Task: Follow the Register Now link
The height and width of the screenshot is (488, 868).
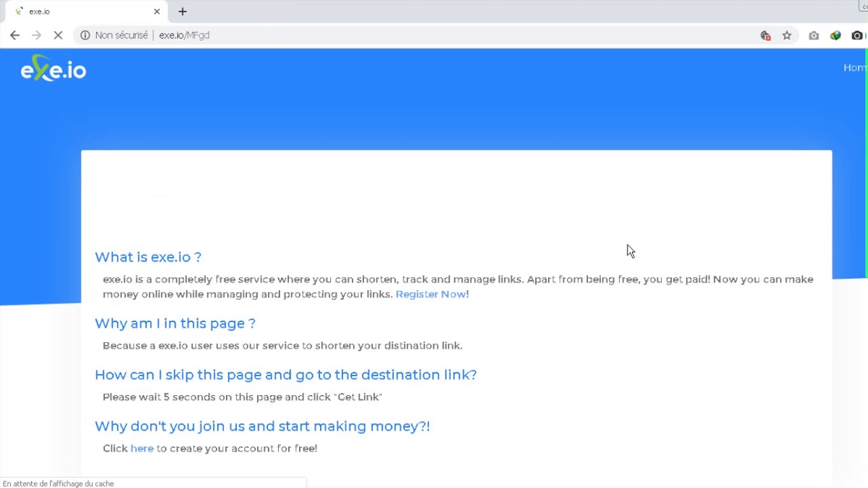Action: click(431, 294)
